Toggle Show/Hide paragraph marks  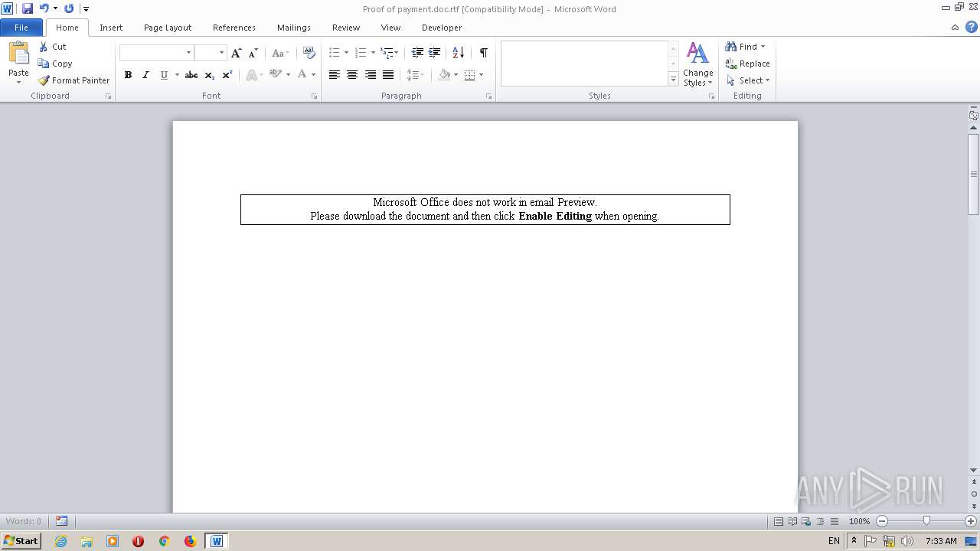(483, 53)
